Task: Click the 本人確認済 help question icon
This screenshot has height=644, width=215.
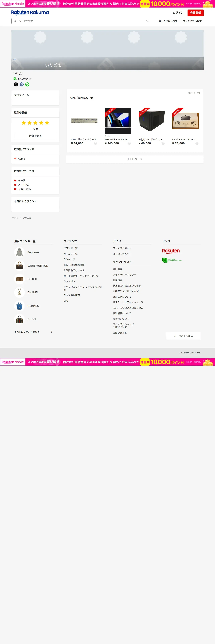Action: (30, 79)
